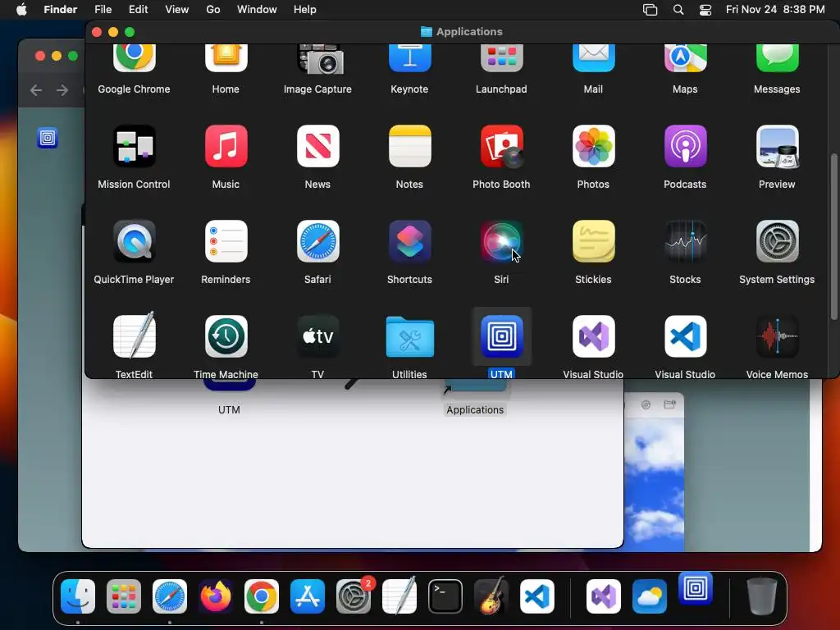Open Podcasts in Applications

coord(685,146)
